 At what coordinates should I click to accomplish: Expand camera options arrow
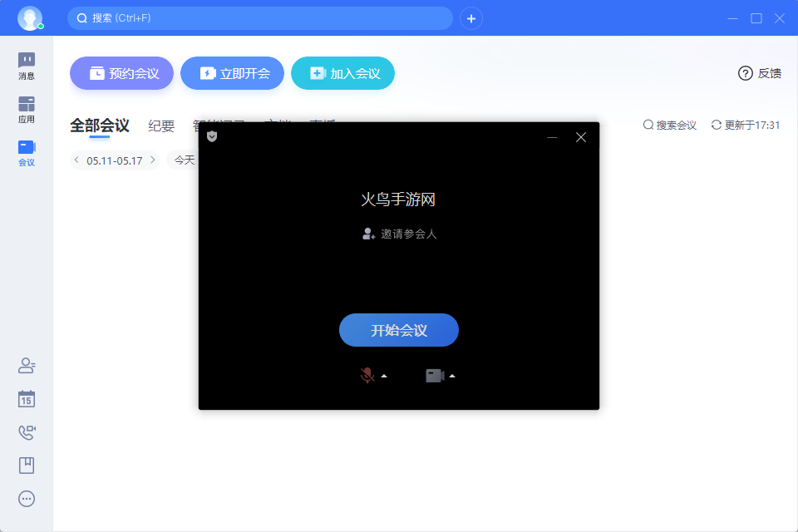click(x=452, y=377)
